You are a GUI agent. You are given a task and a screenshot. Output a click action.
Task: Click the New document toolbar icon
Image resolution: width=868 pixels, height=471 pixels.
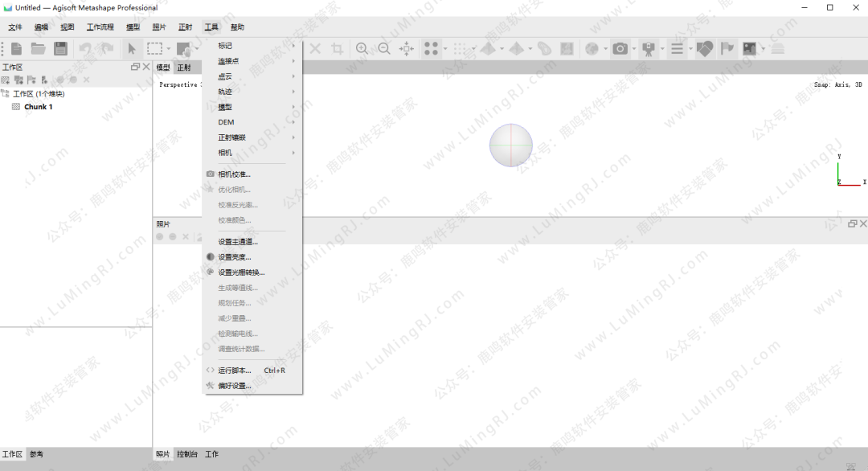pos(16,49)
